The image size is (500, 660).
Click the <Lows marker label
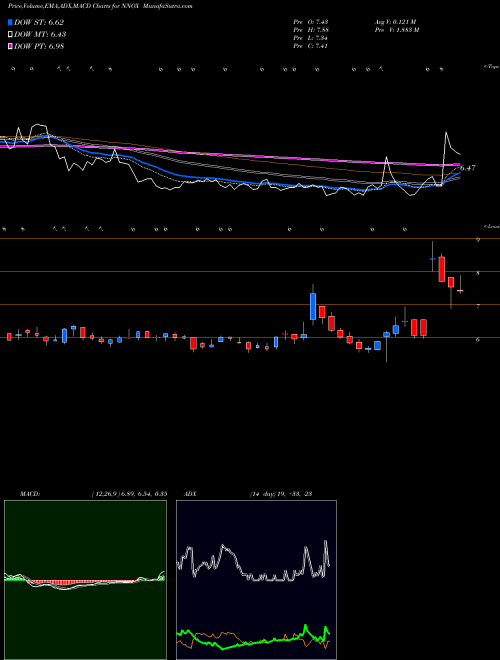[492, 226]
